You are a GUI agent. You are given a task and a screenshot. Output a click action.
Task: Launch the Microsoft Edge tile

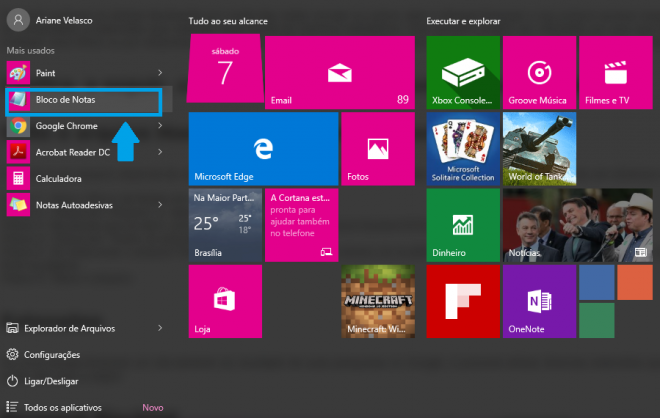263,149
